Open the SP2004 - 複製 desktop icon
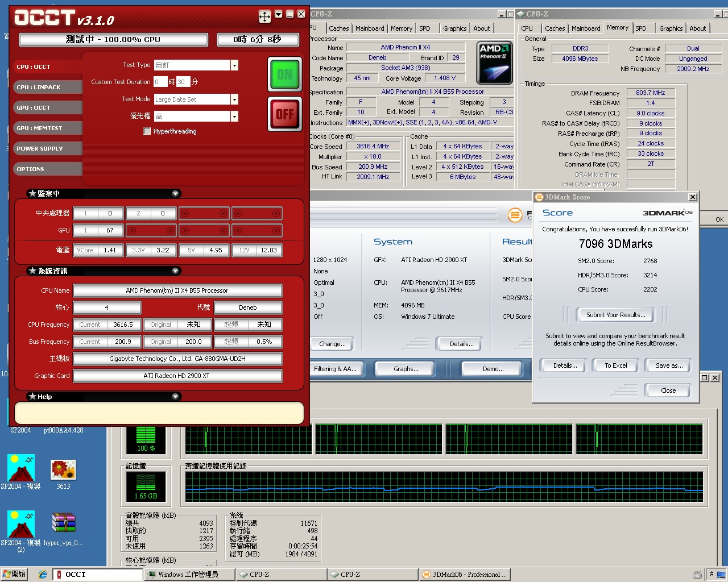This screenshot has height=582, width=728. (20, 472)
